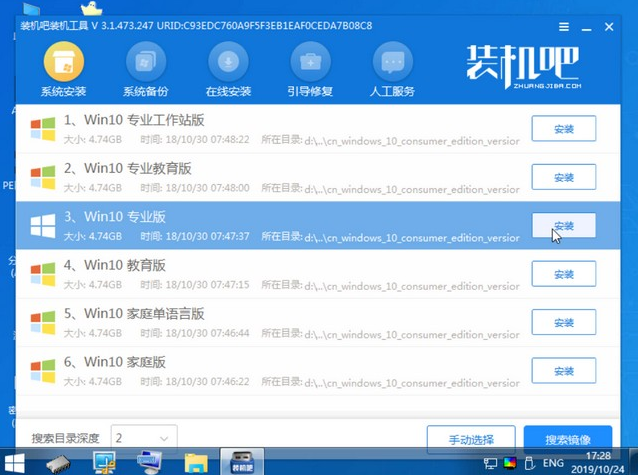
Task: Install Win10 家庭版
Action: [564, 371]
